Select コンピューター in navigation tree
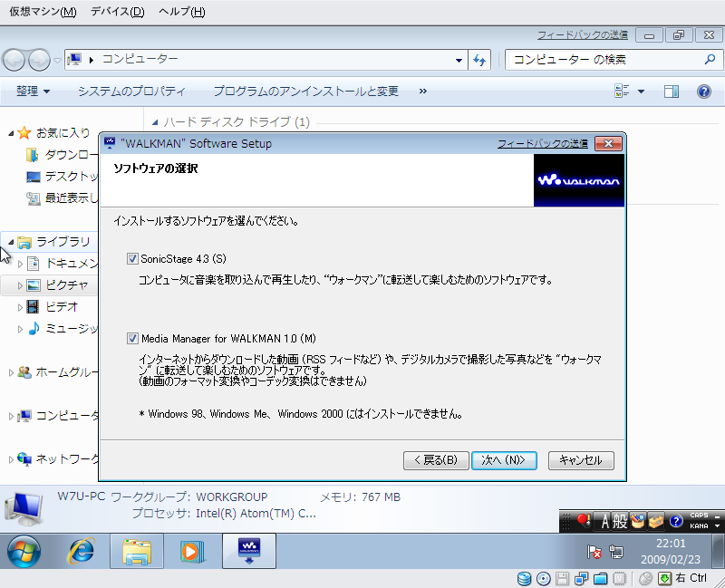The image size is (725, 588). (x=58, y=416)
